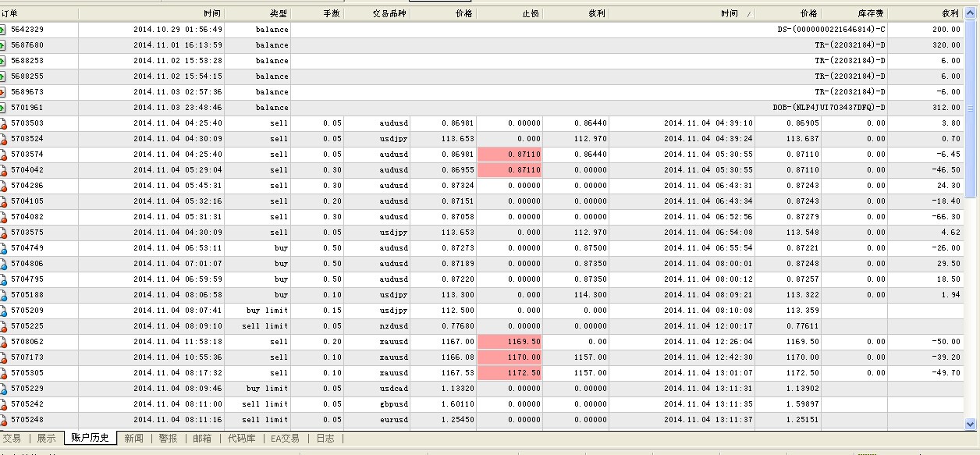Open the 新闻 tab
Screen dimensions: 980x455
click(x=134, y=439)
